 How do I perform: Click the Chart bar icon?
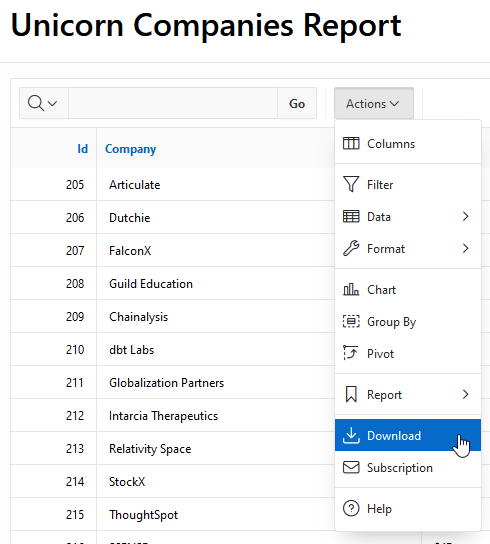coord(351,289)
